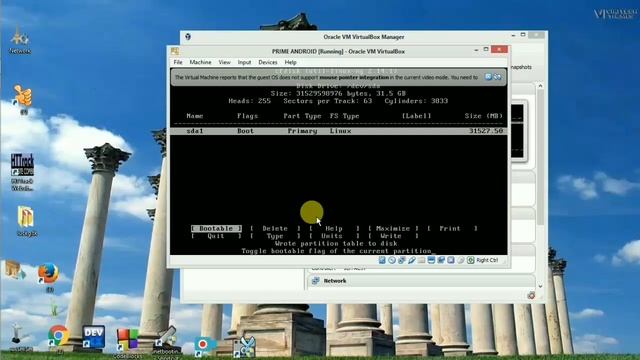The width and height of the screenshot is (640, 360).
Task: Click the PRIME ANDROID window title icon
Action: pos(175,51)
